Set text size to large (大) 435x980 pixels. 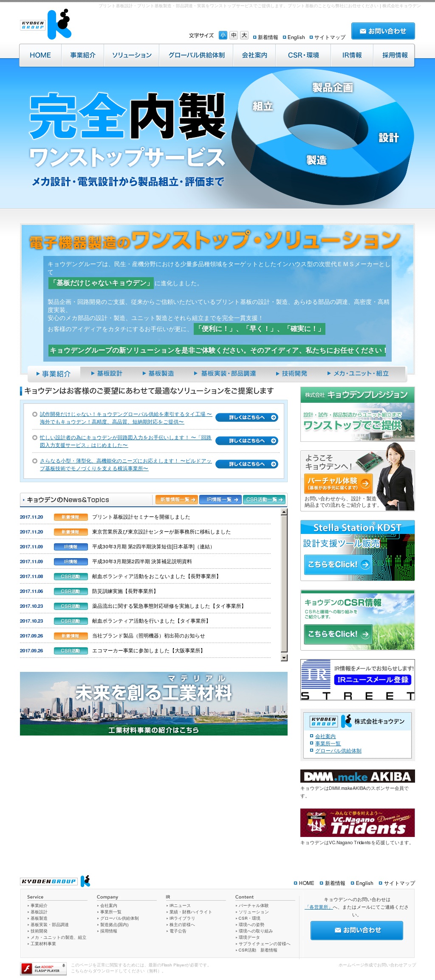[244, 35]
